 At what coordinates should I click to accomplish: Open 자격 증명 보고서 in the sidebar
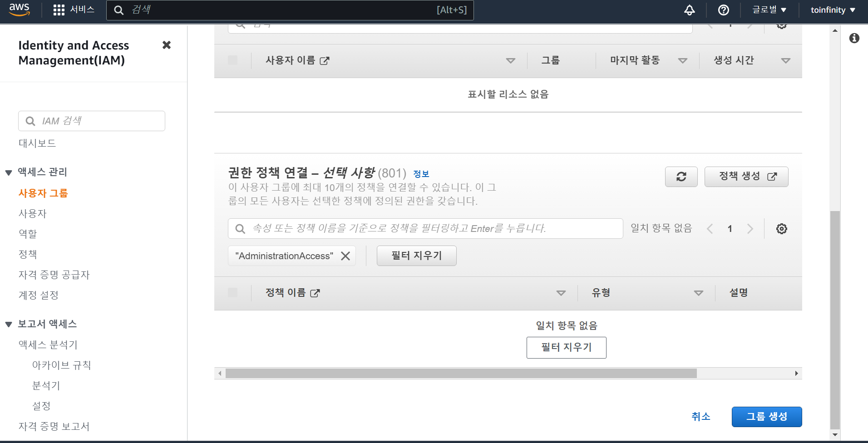[x=54, y=426]
